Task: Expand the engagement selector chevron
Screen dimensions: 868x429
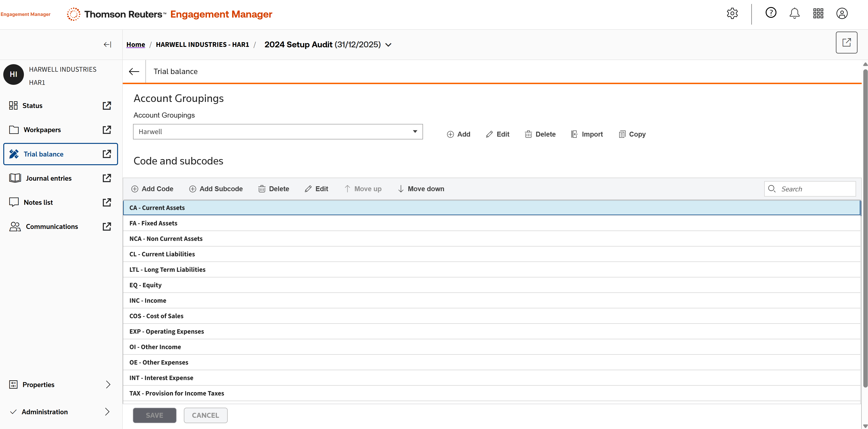Action: click(388, 45)
